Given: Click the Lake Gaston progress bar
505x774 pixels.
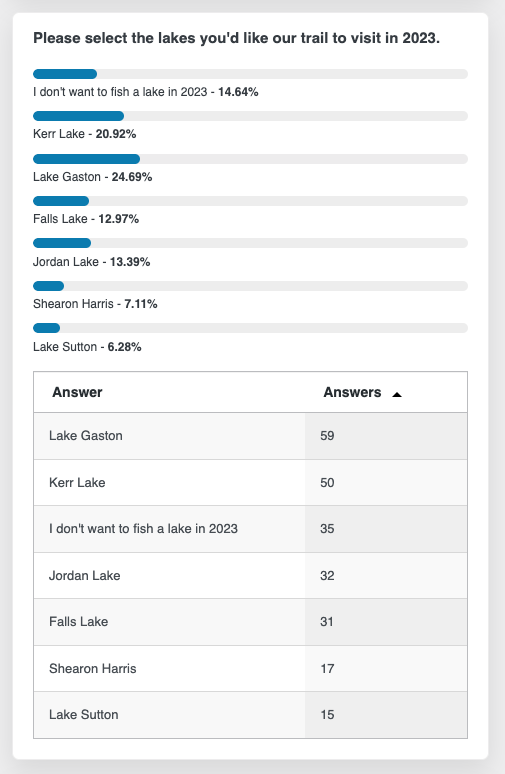Looking at the screenshot, I should pos(250,159).
